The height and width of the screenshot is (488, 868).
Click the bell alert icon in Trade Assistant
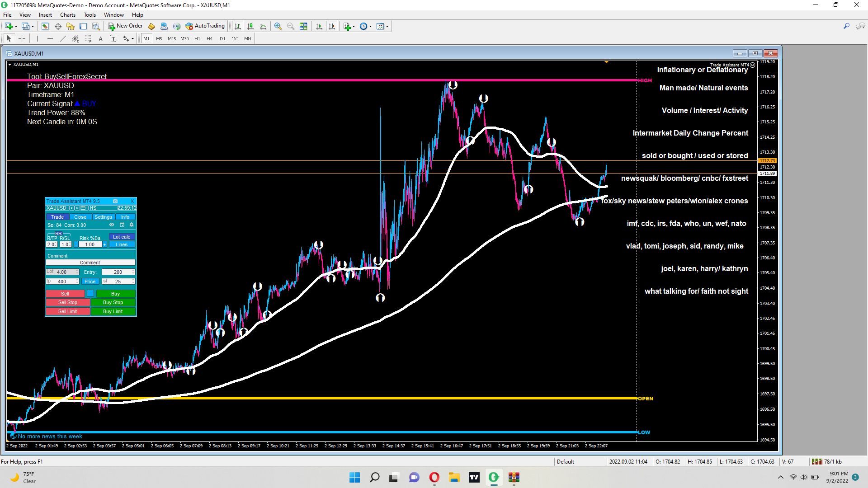pos(132,225)
